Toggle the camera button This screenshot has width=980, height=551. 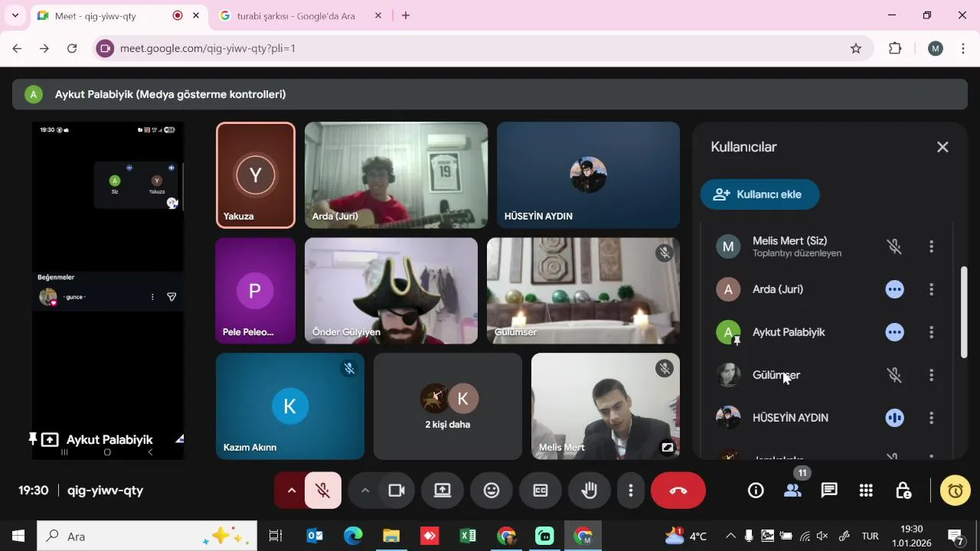[397, 491]
